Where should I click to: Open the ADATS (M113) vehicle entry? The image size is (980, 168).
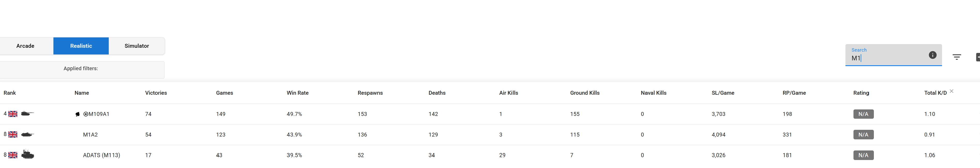coord(101,155)
